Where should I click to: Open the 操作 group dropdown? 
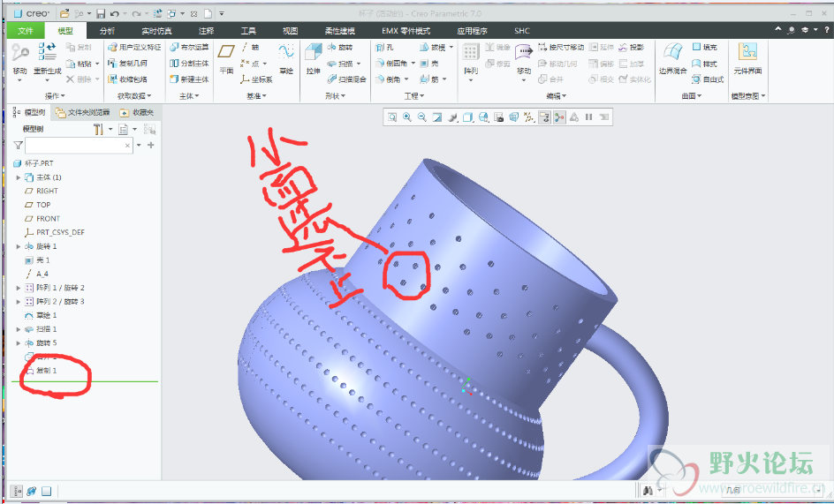click(55, 96)
